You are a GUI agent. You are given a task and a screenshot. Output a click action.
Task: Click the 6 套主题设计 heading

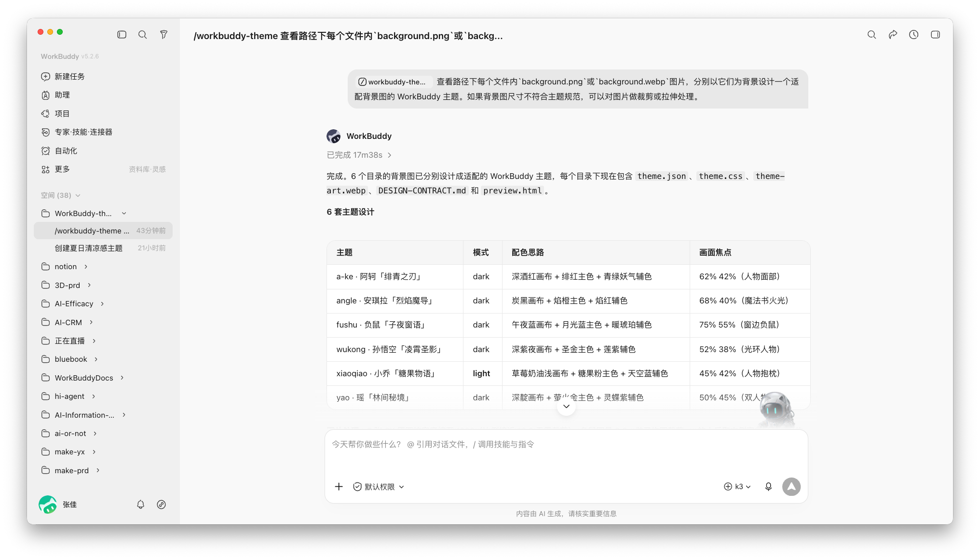350,212
